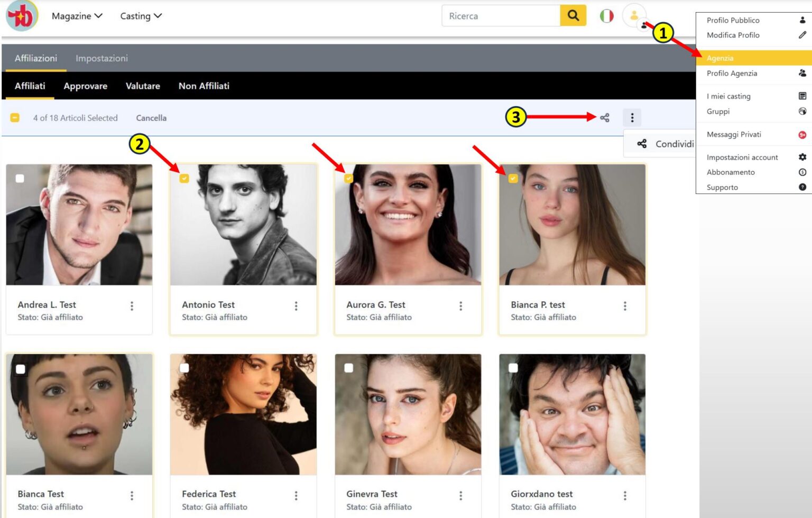The image size is (812, 518).
Task: Uncheck the Antonio Test card checkbox
Action: 184,179
